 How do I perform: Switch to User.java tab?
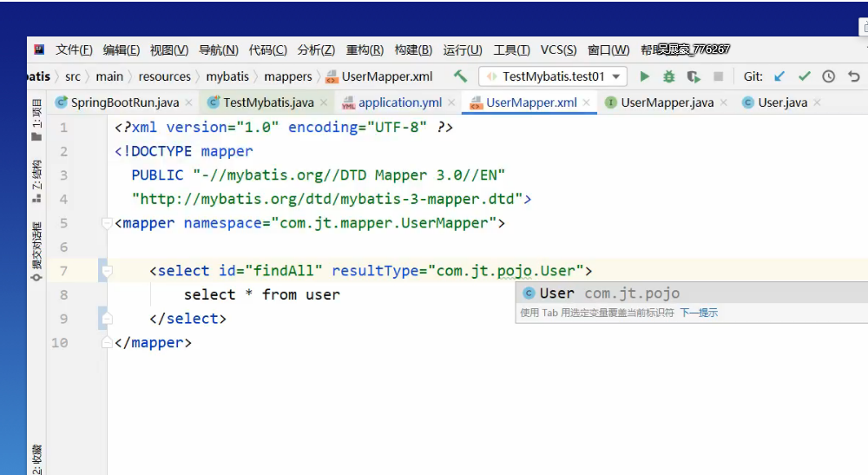782,102
